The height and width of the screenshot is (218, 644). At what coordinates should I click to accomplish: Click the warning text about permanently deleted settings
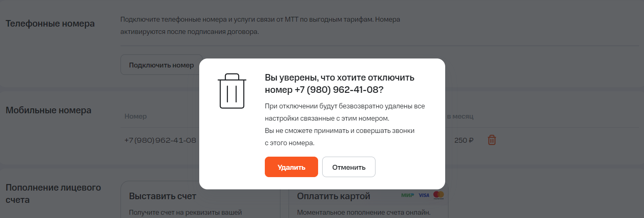point(345,112)
